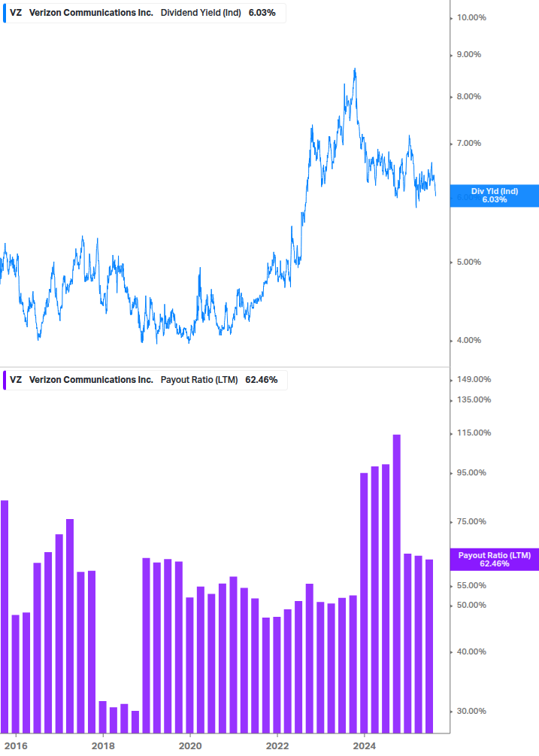Click the 135.00% payout axis label
The height and width of the screenshot is (756, 539).
474,399
